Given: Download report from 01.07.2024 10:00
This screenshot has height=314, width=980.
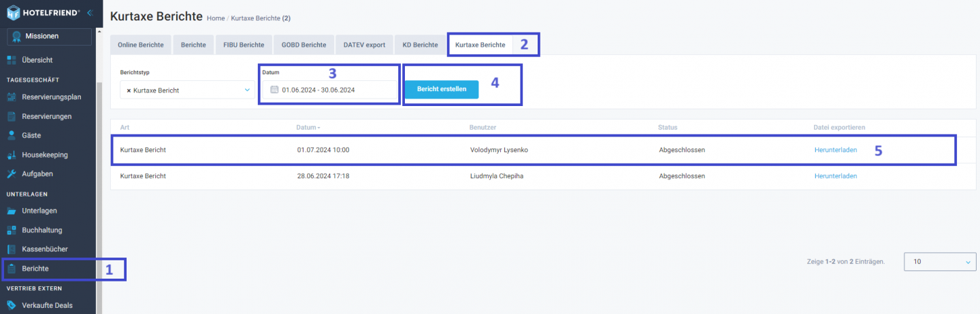Looking at the screenshot, I should (836, 150).
